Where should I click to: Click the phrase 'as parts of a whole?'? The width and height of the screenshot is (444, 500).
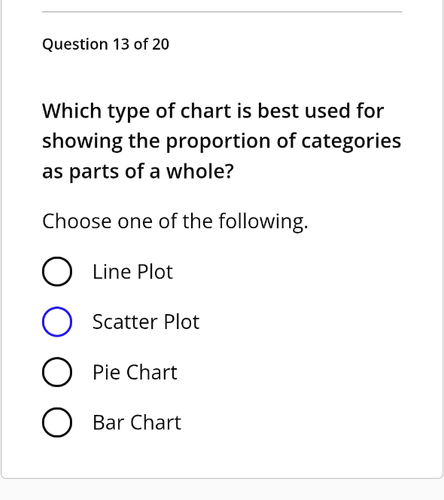click(138, 171)
